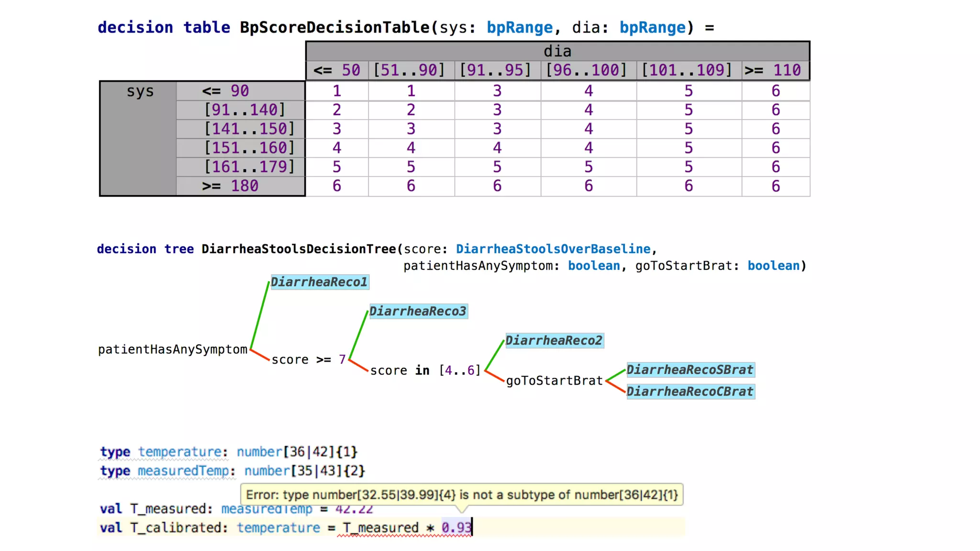Click the T_measured variable name in its val declaration

[167, 509]
